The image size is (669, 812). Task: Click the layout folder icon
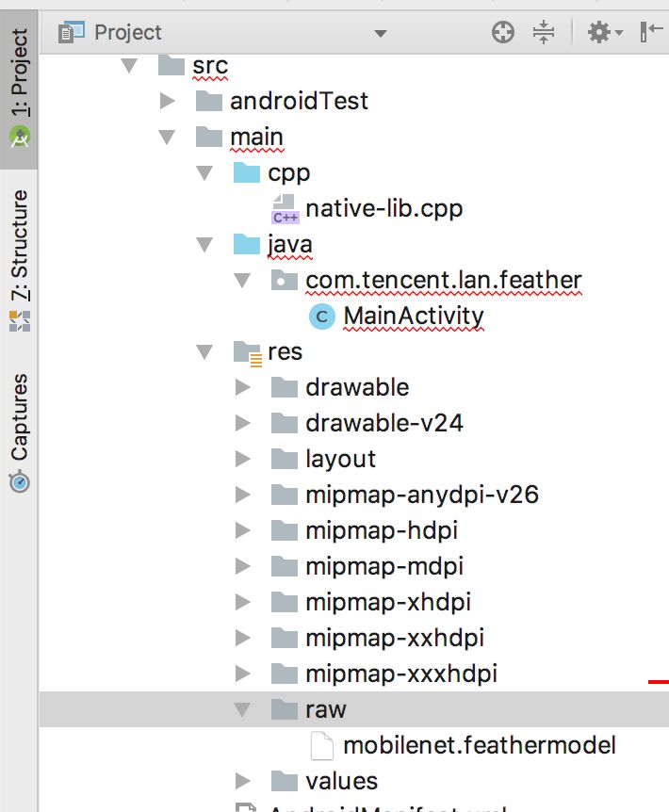[285, 459]
